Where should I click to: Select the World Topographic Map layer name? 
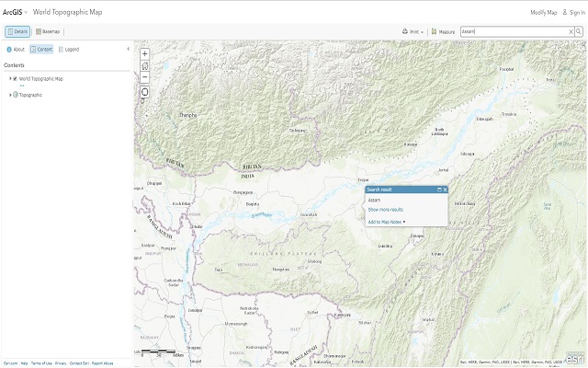tap(40, 79)
